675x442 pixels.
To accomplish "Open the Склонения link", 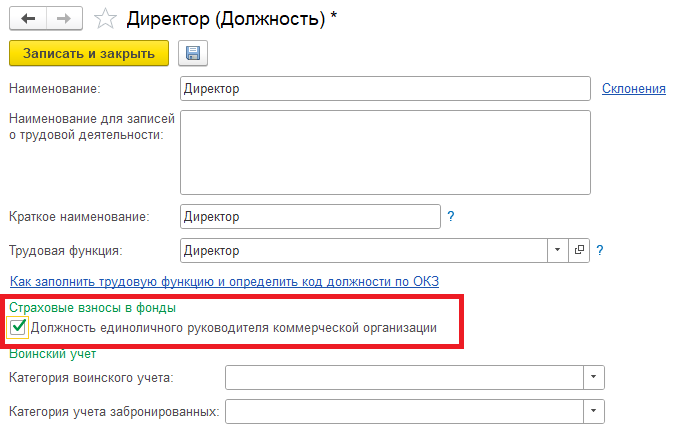I will click(633, 88).
